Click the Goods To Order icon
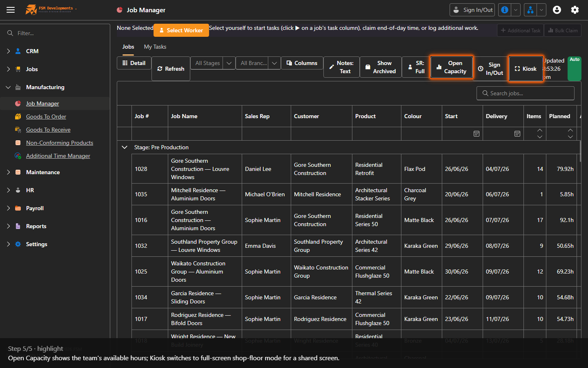588x368 pixels. [x=18, y=117]
